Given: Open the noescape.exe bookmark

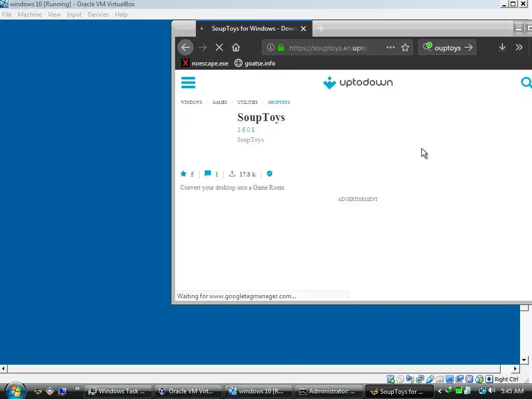Looking at the screenshot, I should pos(205,63).
